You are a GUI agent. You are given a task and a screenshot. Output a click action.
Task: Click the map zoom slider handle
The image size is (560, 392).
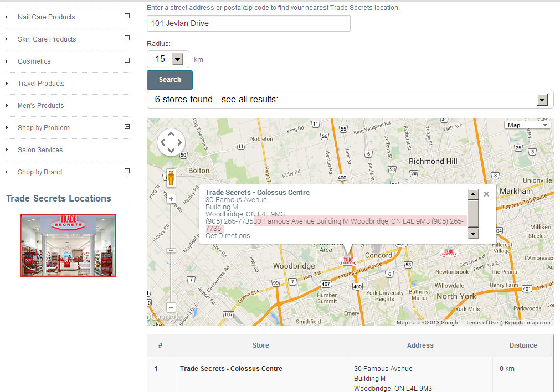point(171,251)
